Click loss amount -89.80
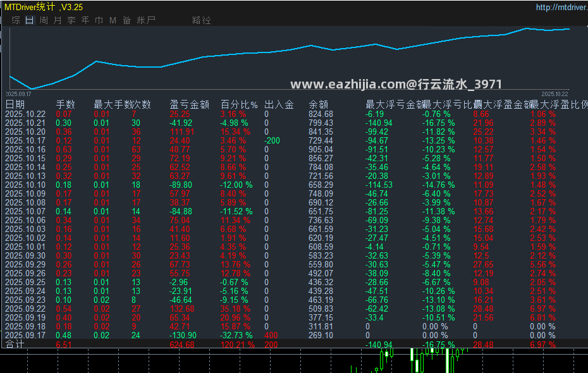 point(181,185)
